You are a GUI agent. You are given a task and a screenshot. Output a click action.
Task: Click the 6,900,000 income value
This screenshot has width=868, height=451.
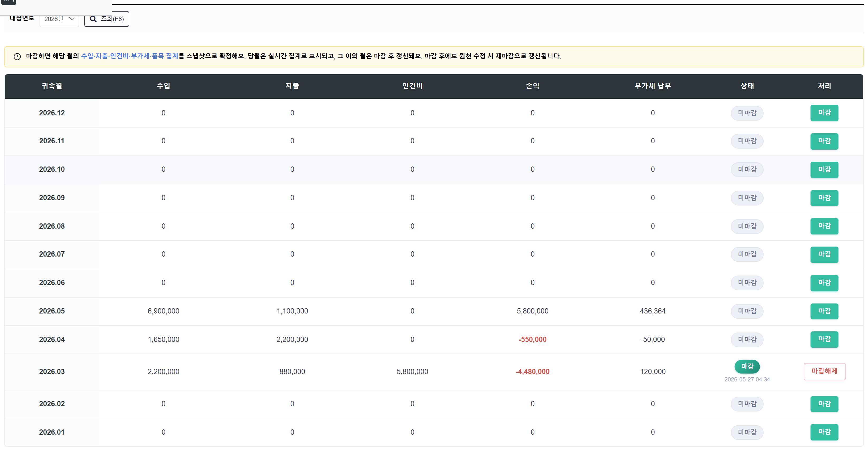(163, 311)
